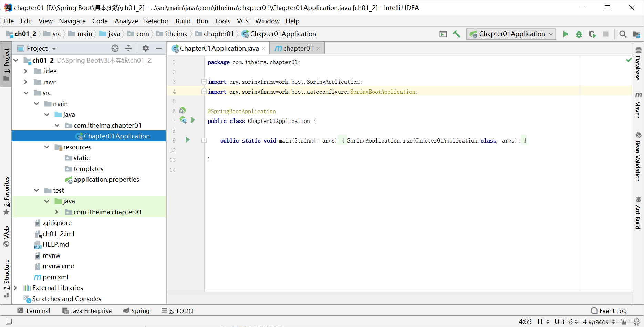Image resolution: width=644 pixels, height=327 pixels.
Task: Click the Spring gutter icon on line 7
Action: [183, 120]
